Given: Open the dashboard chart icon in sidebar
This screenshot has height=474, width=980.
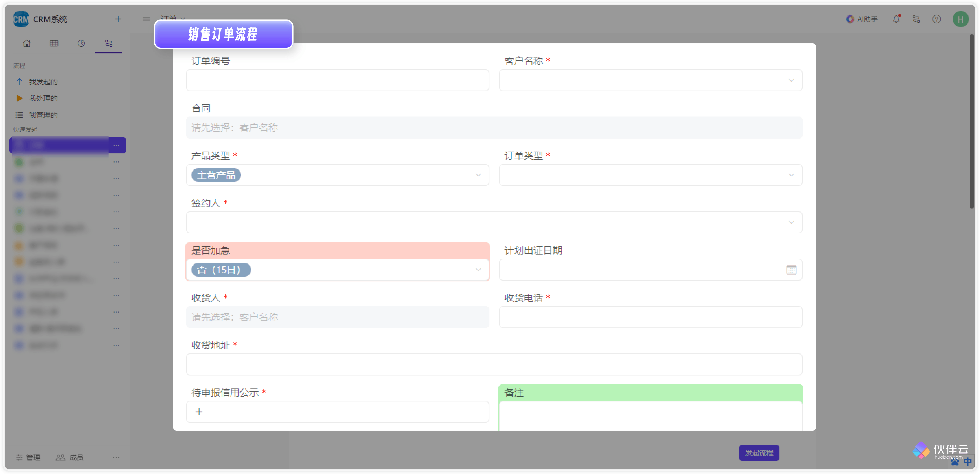Looking at the screenshot, I should click(81, 43).
